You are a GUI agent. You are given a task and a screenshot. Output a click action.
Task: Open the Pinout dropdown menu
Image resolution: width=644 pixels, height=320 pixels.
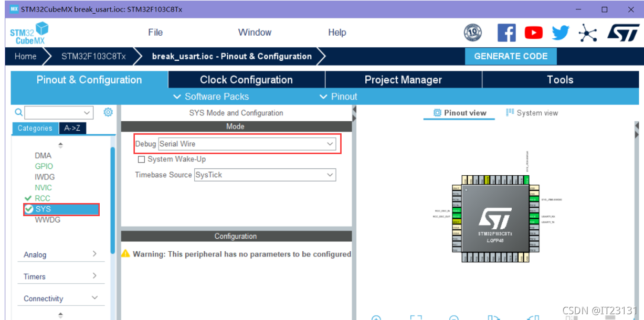[338, 97]
